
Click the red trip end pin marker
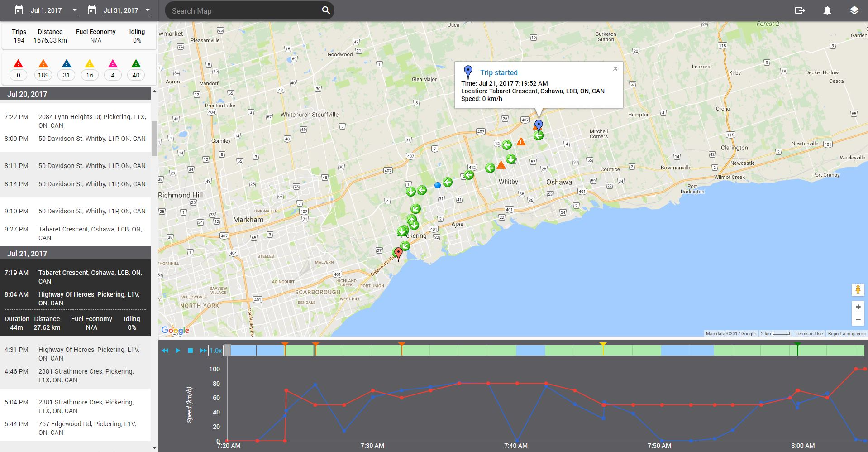click(x=398, y=254)
